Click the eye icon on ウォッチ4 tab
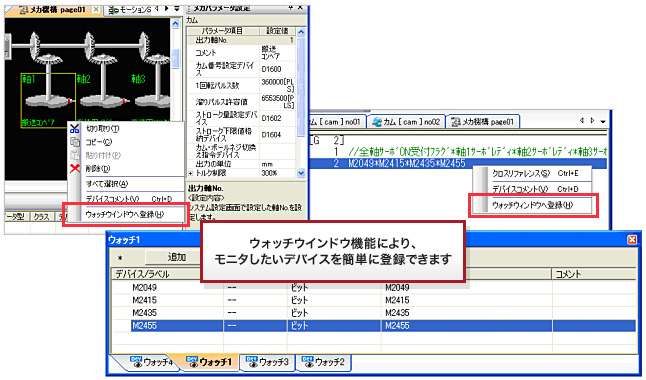The height and width of the screenshot is (380, 646). pos(136,361)
